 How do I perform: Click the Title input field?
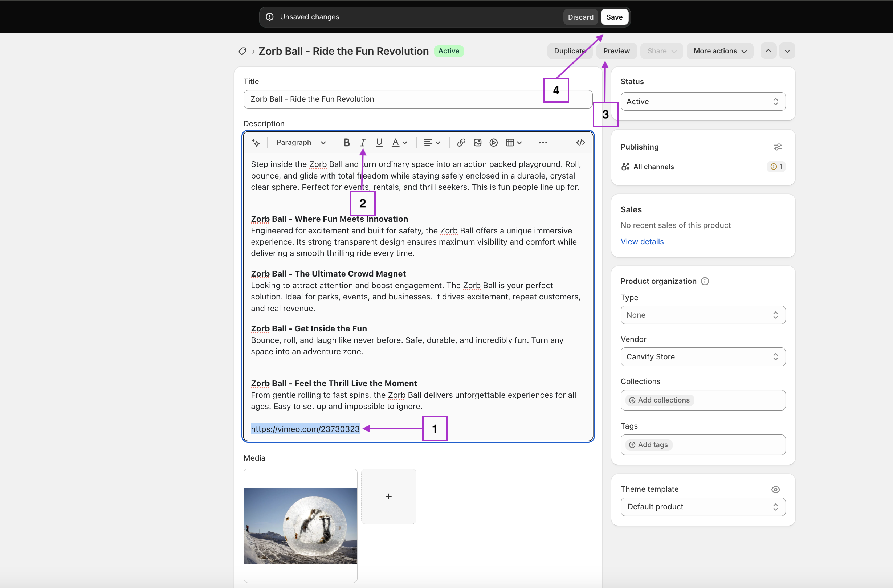pos(417,99)
